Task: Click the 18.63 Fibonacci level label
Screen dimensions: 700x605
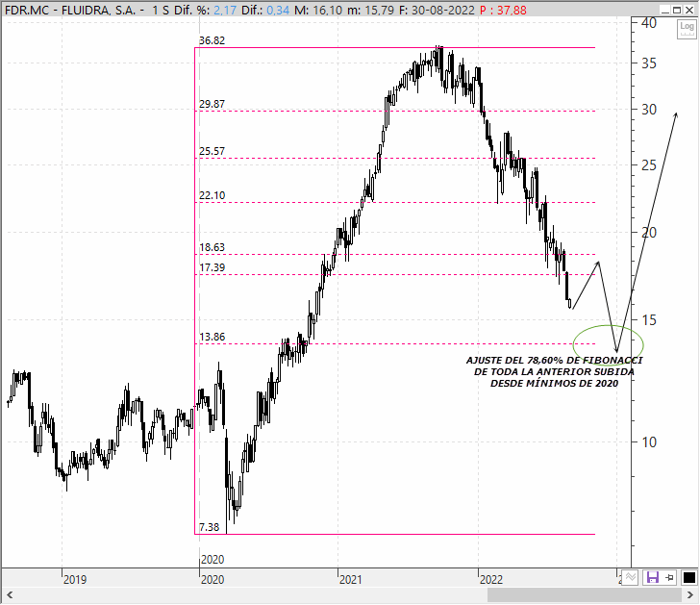Action: coord(212,247)
